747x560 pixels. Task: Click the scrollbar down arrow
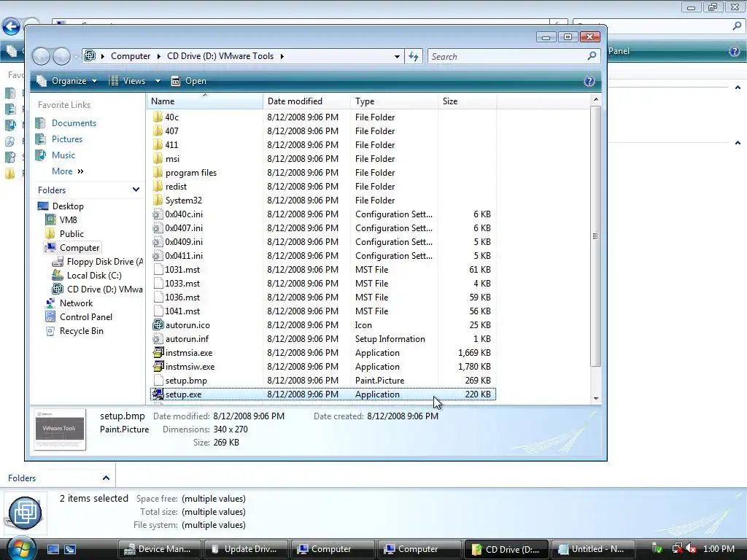(x=595, y=398)
